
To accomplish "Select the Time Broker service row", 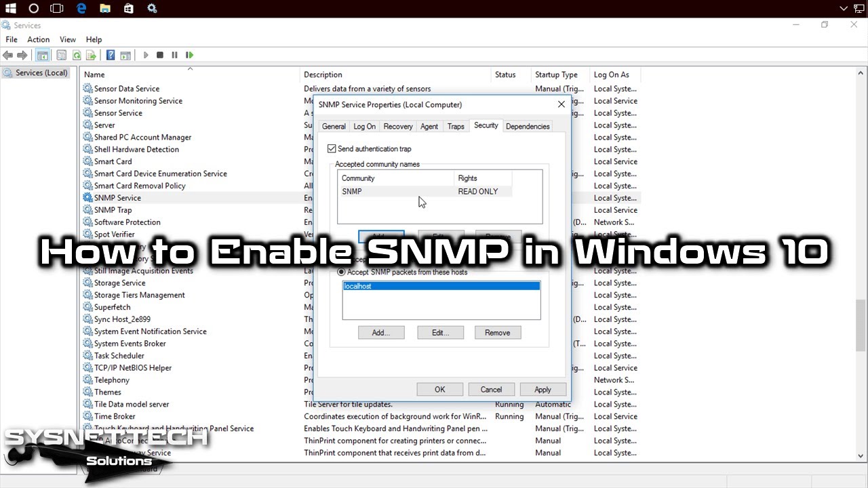I will point(361,417).
